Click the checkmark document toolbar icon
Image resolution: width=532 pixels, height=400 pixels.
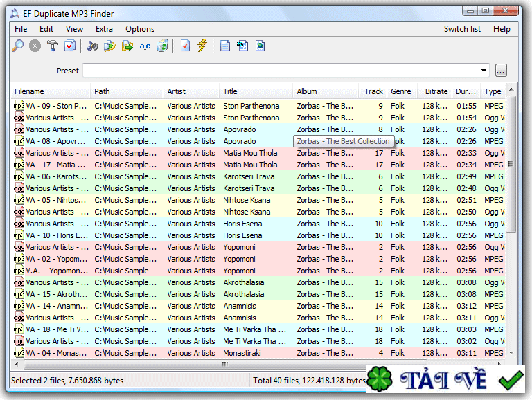click(185, 46)
